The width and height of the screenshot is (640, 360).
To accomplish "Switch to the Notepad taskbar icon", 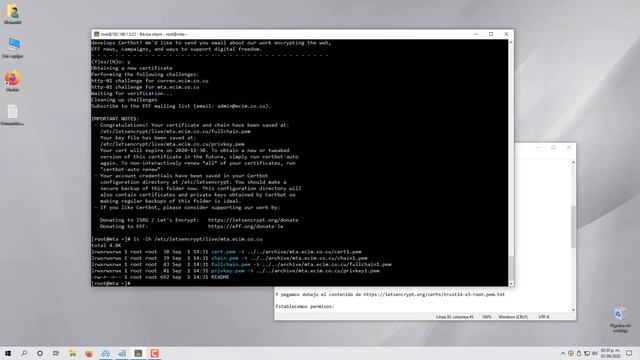I will point(122,353).
